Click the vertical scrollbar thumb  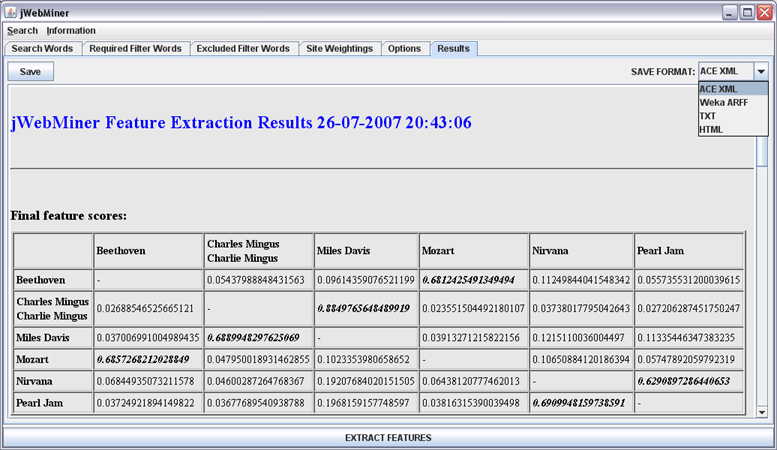coord(762,151)
